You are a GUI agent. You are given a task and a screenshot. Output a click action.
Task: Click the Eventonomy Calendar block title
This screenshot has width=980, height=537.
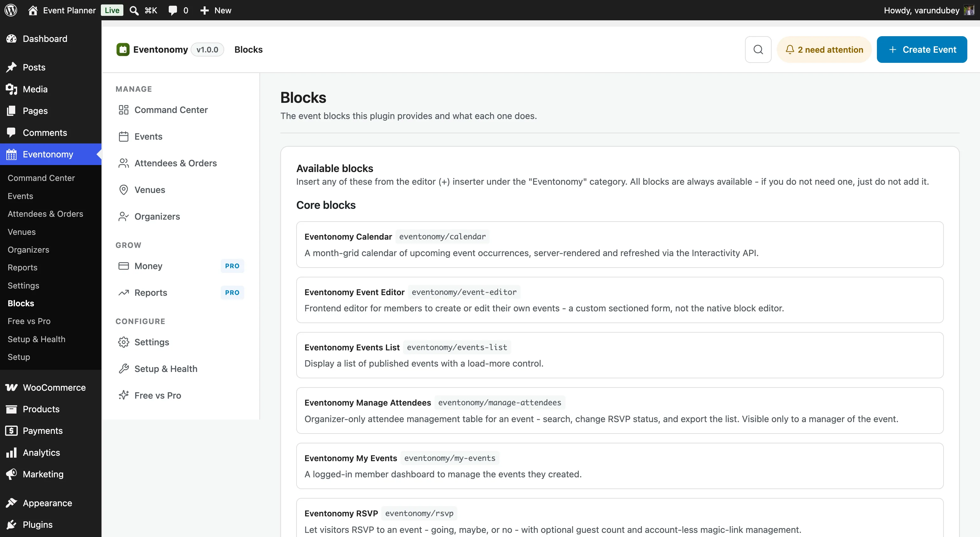[348, 237]
